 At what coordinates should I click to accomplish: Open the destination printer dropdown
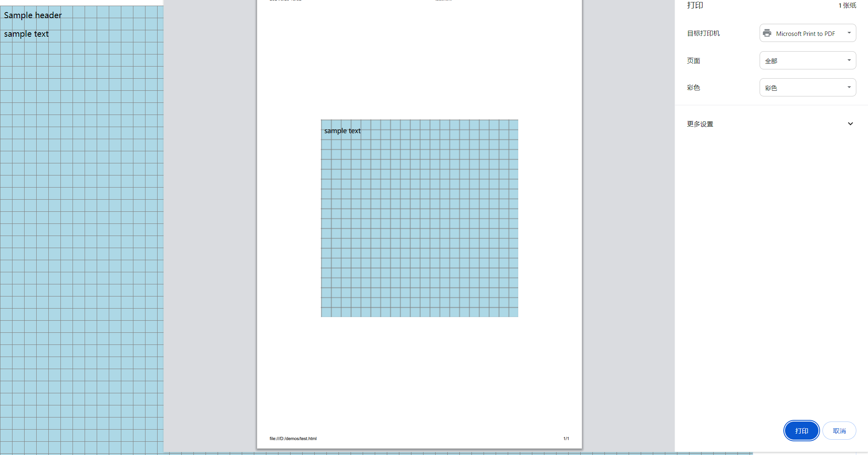(808, 33)
